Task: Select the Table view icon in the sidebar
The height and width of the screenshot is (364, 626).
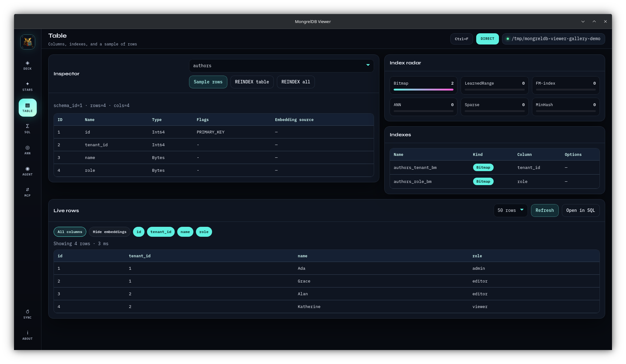Action: (27, 108)
